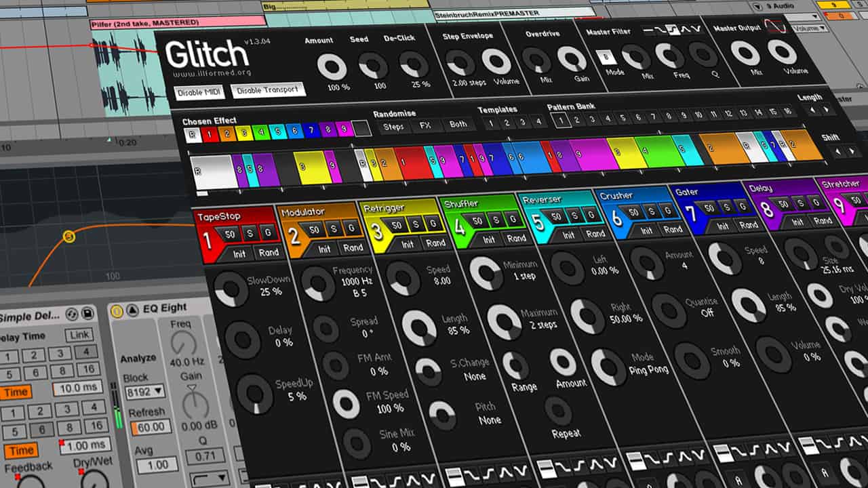
Task: Click the Simple Delay save preset disk icon
Action: 87,314
